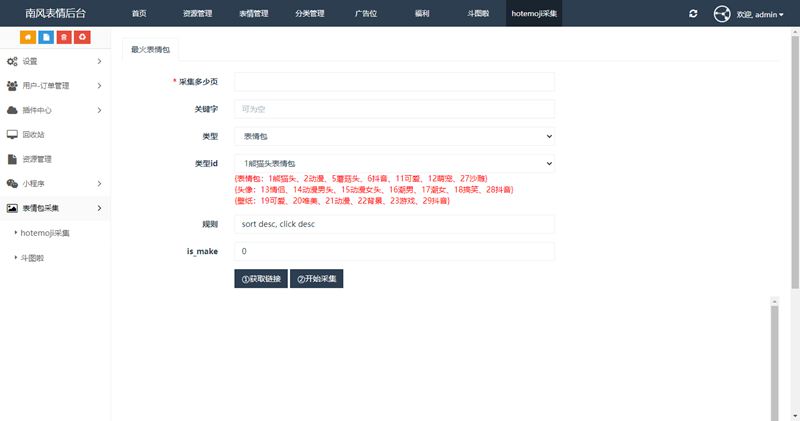The height and width of the screenshot is (421, 800).
Task: Expand the 小程序 sidebar menu
Action: (x=54, y=183)
